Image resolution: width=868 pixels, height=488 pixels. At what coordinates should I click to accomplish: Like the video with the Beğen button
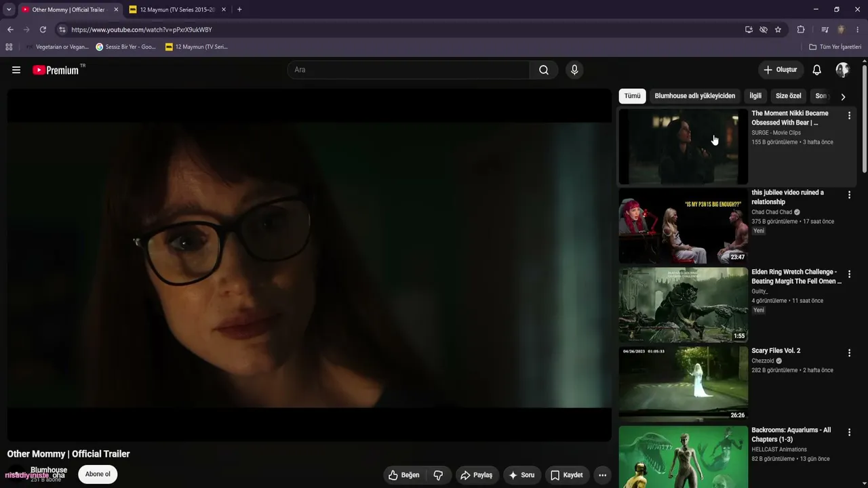point(404,475)
